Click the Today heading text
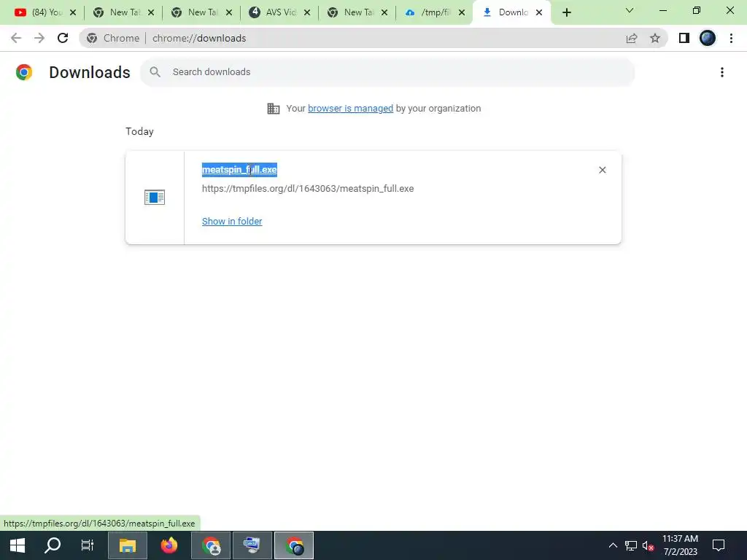Viewport: 747px width, 560px height. (139, 131)
